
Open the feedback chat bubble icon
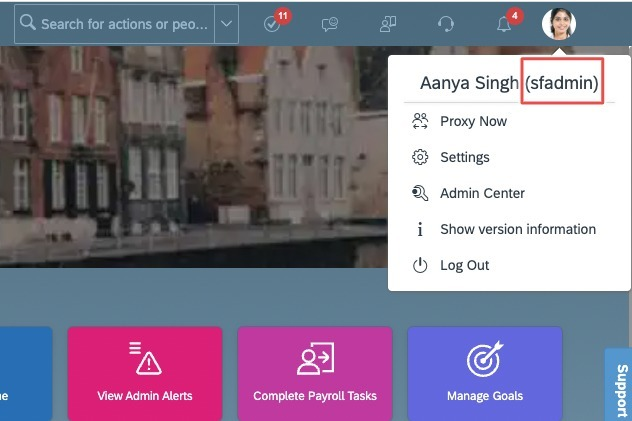coord(330,24)
